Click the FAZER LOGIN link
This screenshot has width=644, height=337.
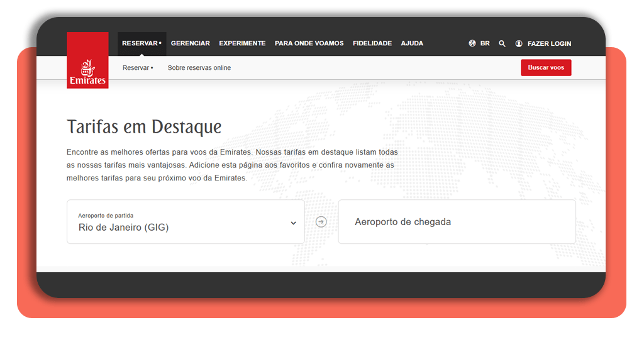[x=549, y=43]
